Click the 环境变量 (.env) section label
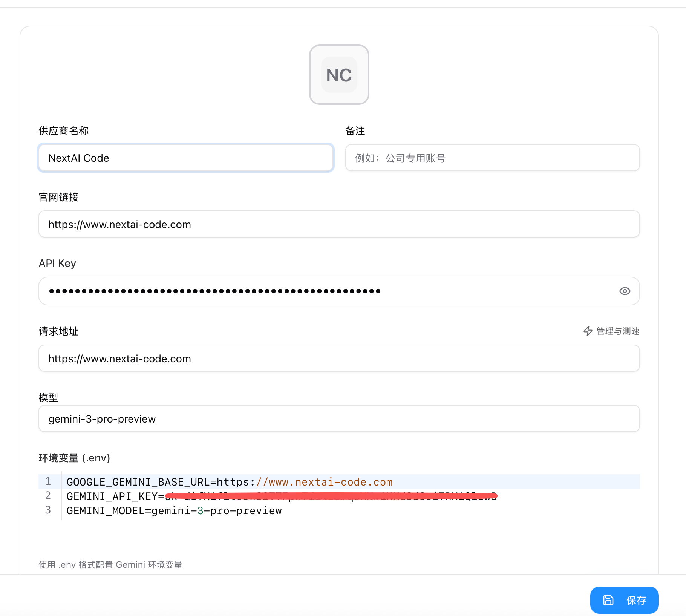This screenshot has width=686, height=616. coord(74,458)
